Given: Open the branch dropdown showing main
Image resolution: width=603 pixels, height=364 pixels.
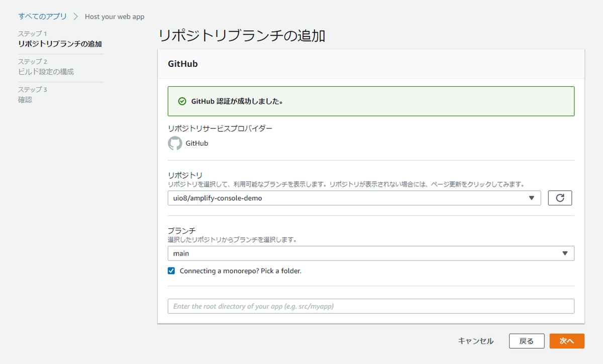Looking at the screenshot, I should click(371, 254).
